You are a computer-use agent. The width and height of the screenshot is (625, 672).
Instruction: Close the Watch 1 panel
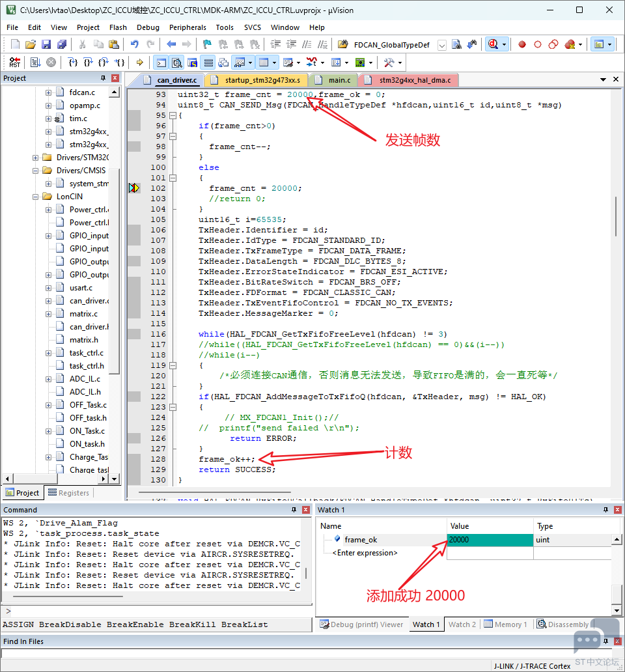617,510
